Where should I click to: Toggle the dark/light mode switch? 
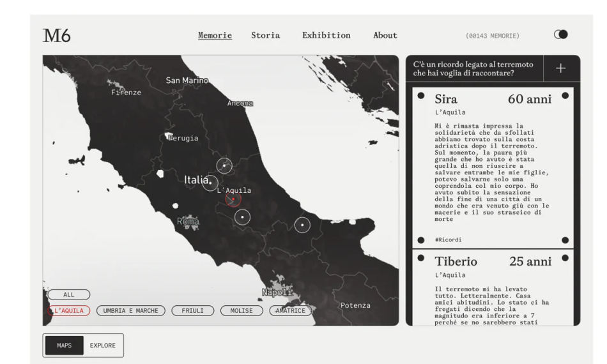click(560, 34)
